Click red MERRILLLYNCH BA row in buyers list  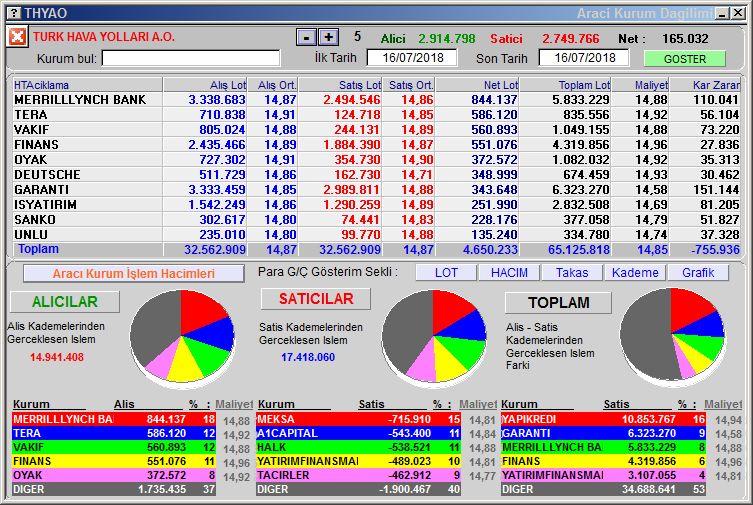(114, 419)
